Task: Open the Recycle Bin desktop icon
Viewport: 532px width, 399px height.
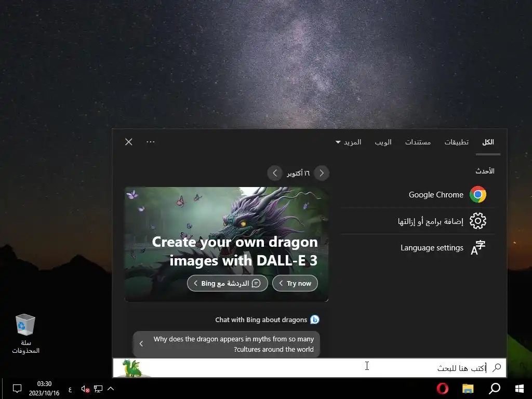Action: (x=26, y=334)
